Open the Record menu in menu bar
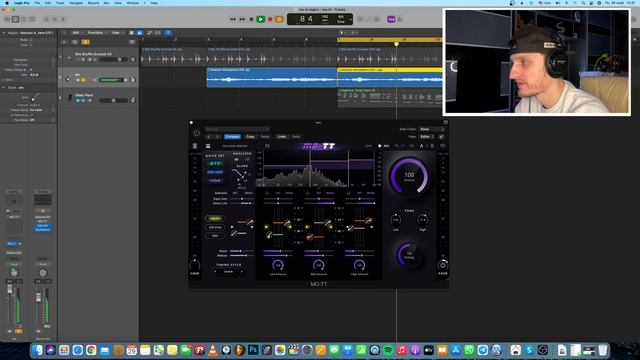The width and height of the screenshot is (640, 360). tap(93, 3)
